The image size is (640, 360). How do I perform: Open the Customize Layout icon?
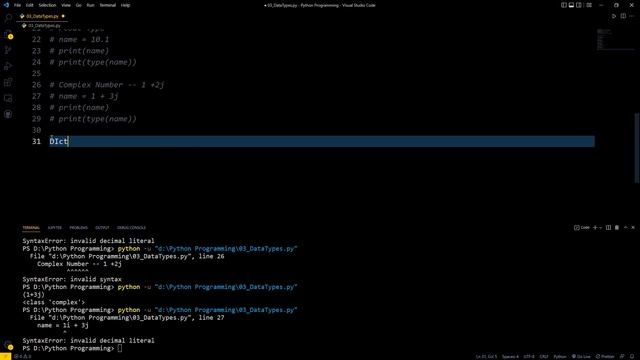pos(589,5)
